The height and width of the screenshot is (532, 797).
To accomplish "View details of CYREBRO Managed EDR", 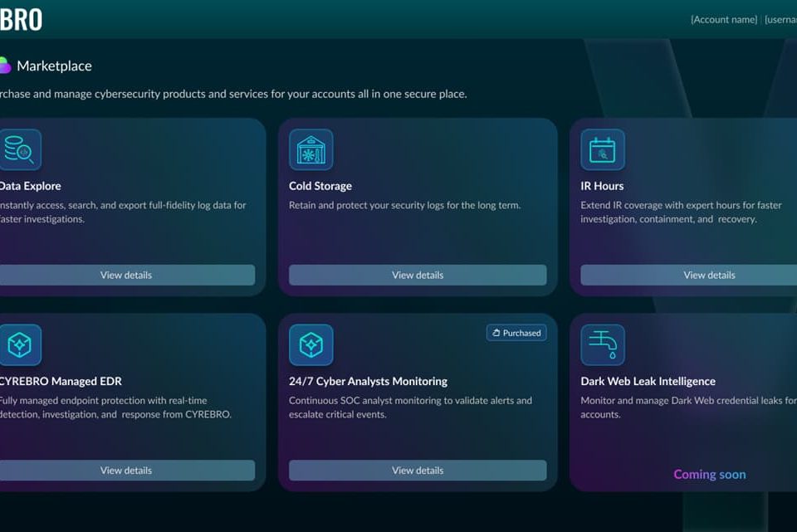I will click(126, 470).
